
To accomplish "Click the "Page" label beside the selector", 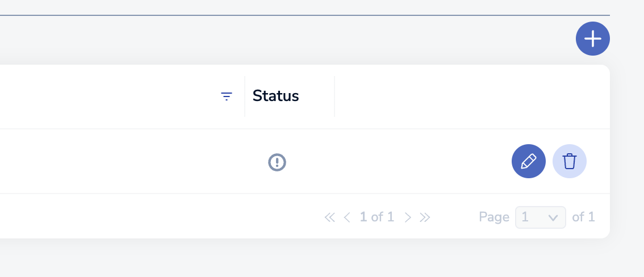I will [494, 217].
